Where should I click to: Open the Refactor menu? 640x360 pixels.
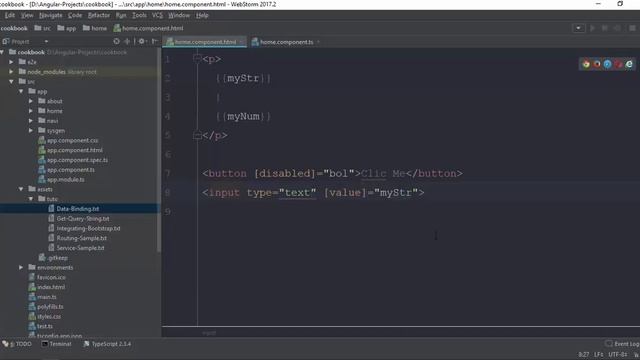[99, 15]
